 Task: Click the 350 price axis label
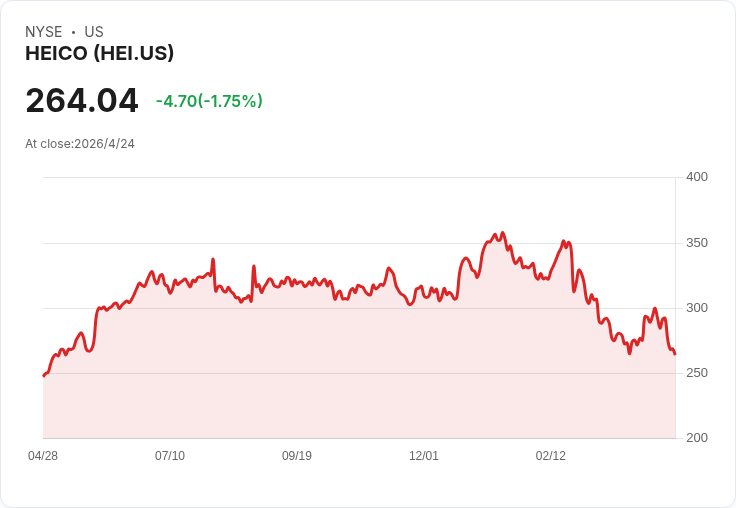(697, 243)
